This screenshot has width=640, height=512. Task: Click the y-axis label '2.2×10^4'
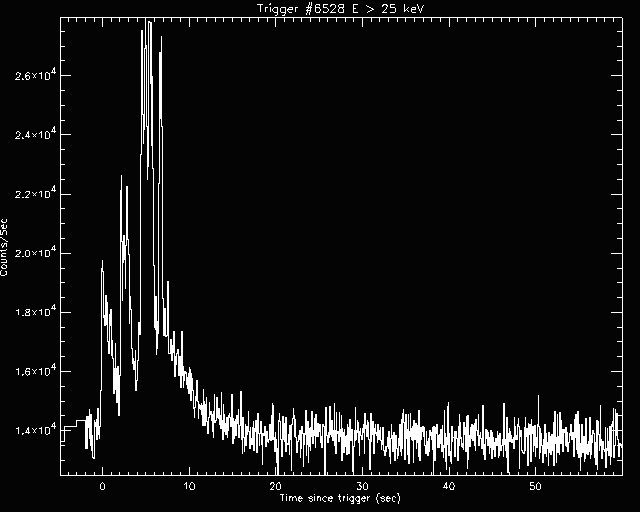35,193
